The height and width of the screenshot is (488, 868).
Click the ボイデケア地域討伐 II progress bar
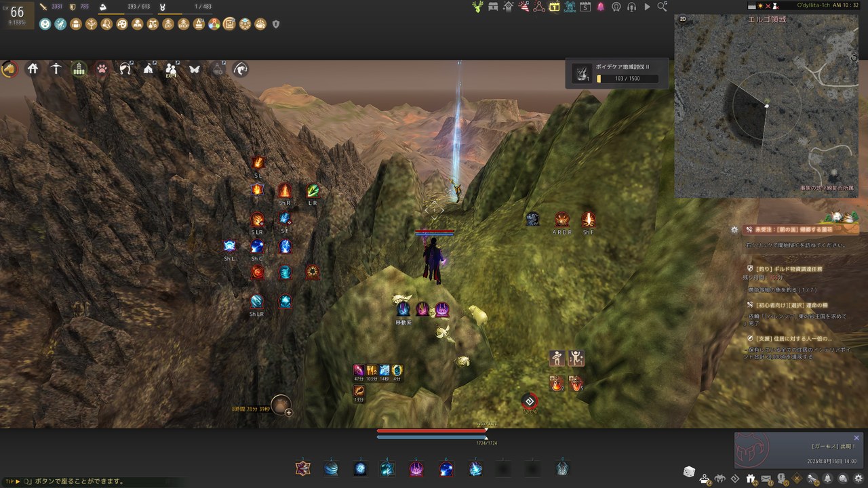tap(627, 79)
